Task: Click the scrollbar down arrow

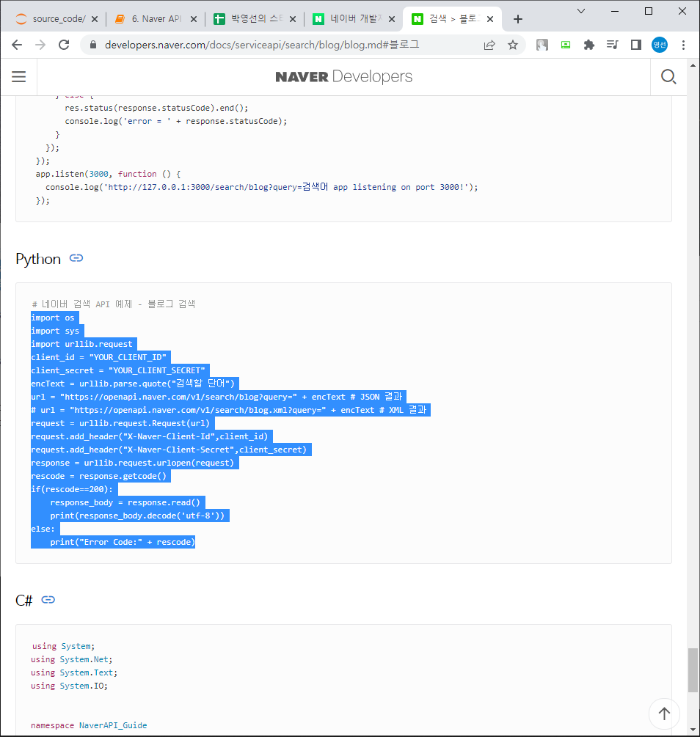Action: click(693, 730)
